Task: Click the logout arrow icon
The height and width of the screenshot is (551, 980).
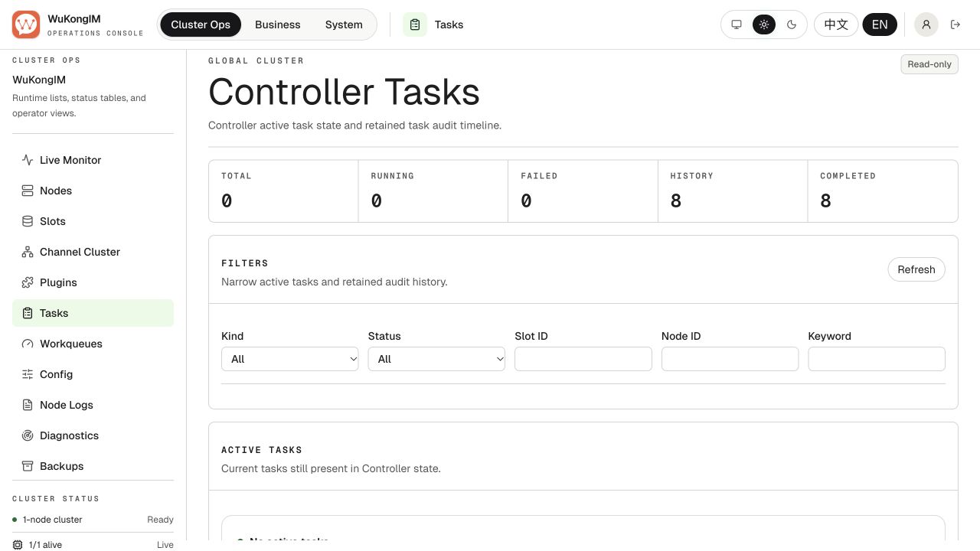Action: click(x=955, y=24)
